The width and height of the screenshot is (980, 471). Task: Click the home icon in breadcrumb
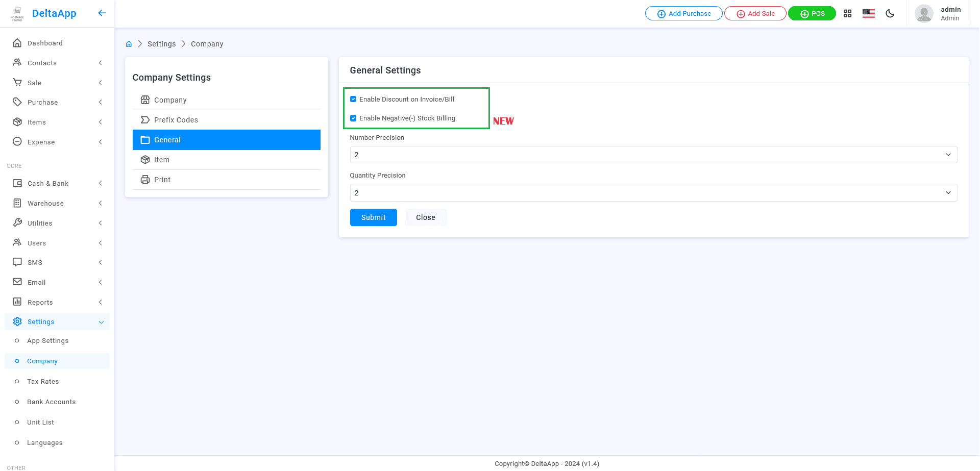pos(129,44)
